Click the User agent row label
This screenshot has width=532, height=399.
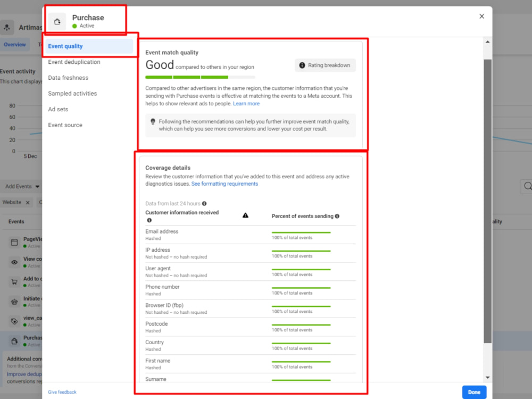point(158,268)
